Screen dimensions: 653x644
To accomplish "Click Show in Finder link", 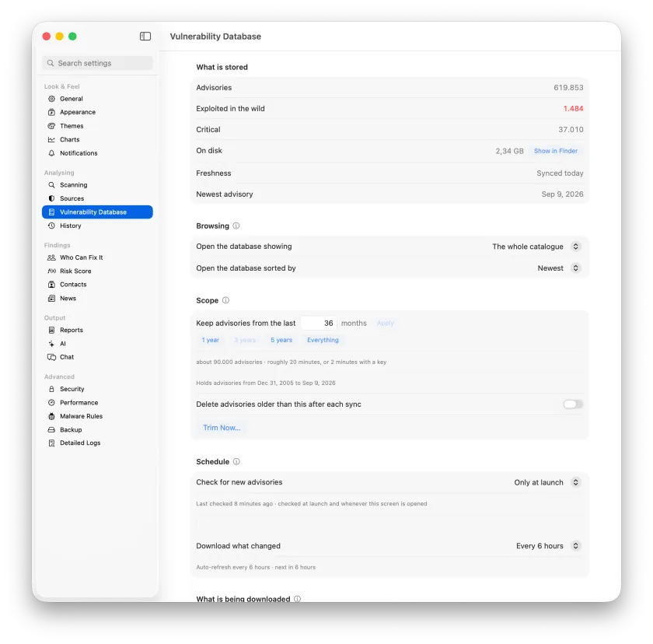I will [x=556, y=151].
